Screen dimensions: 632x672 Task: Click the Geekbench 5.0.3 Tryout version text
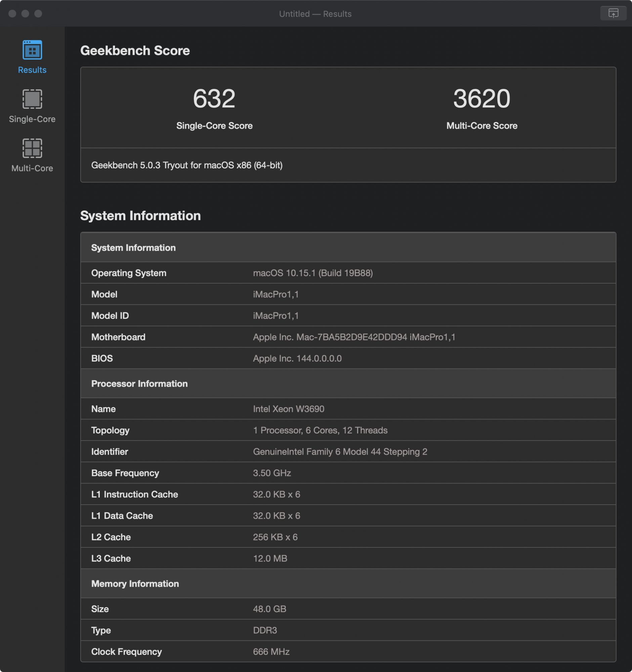pos(186,165)
